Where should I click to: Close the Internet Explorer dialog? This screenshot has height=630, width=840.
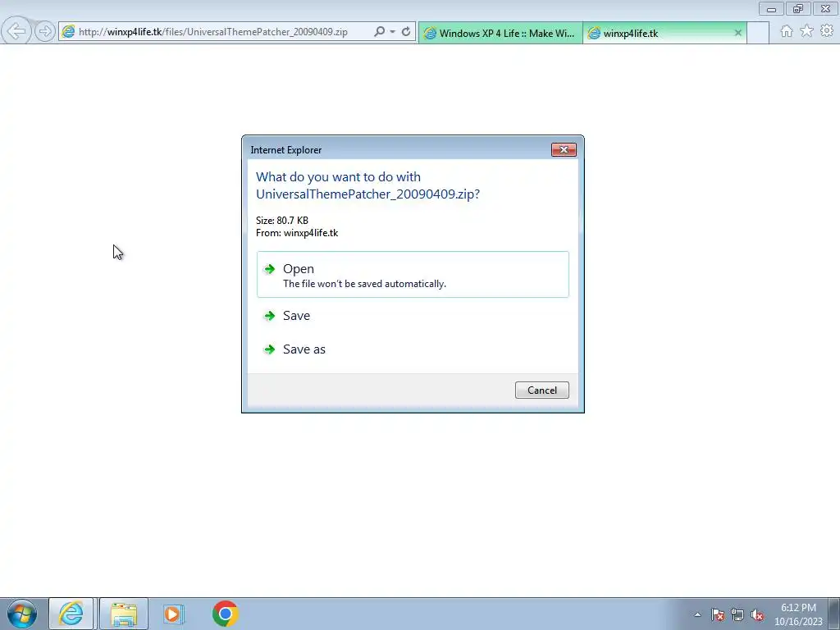point(564,149)
